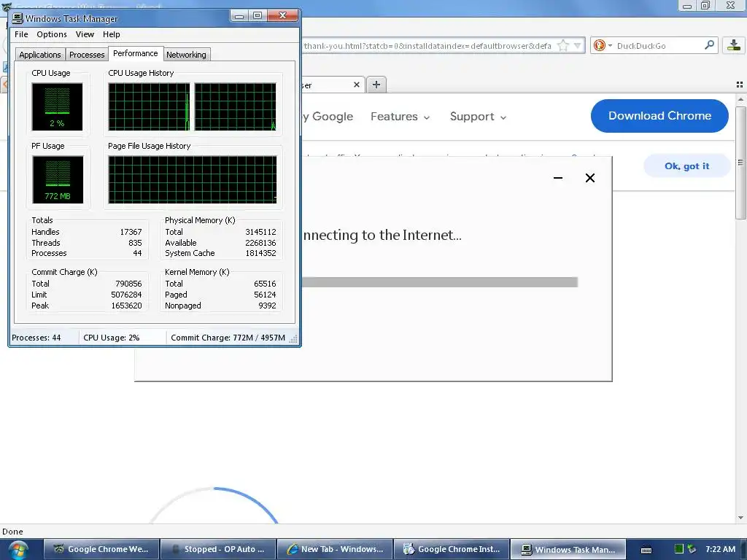Click the Handles value 17367
Viewport: 747px width, 560px height.
[131, 232]
